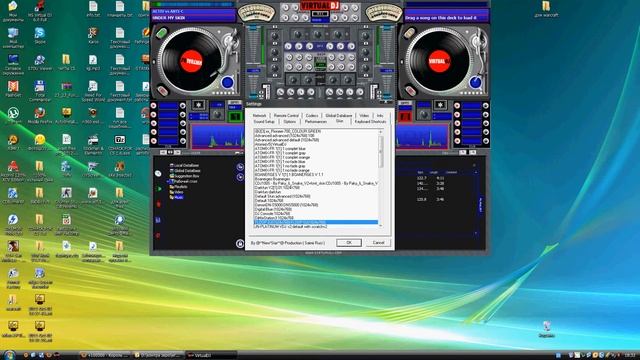
Task: Click the left deck waveform display
Action: (x=217, y=137)
